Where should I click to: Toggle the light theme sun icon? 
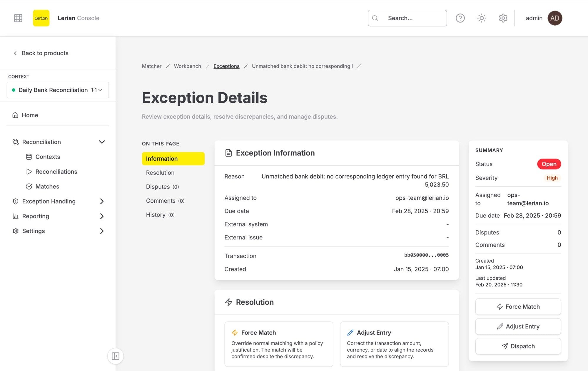[482, 18]
